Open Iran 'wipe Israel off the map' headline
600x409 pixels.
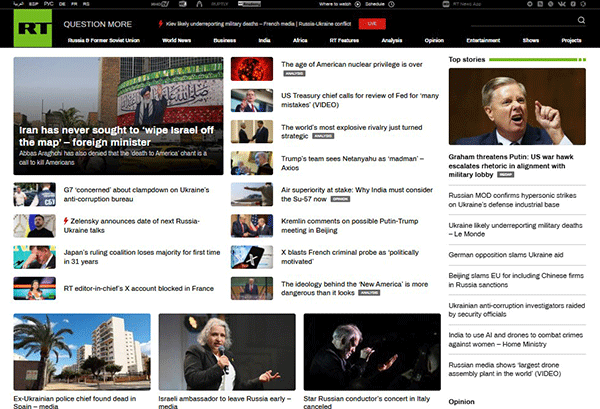click(116, 136)
